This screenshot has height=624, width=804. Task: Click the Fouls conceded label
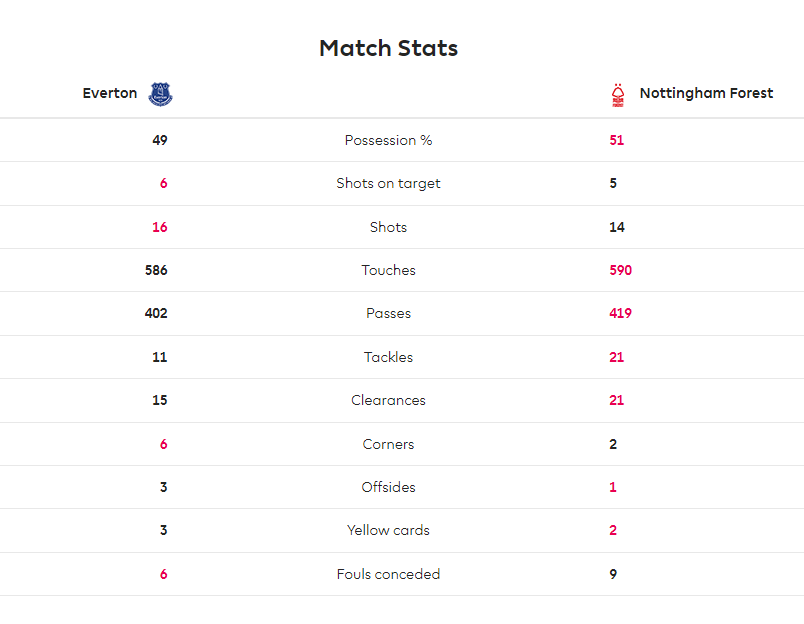[388, 574]
